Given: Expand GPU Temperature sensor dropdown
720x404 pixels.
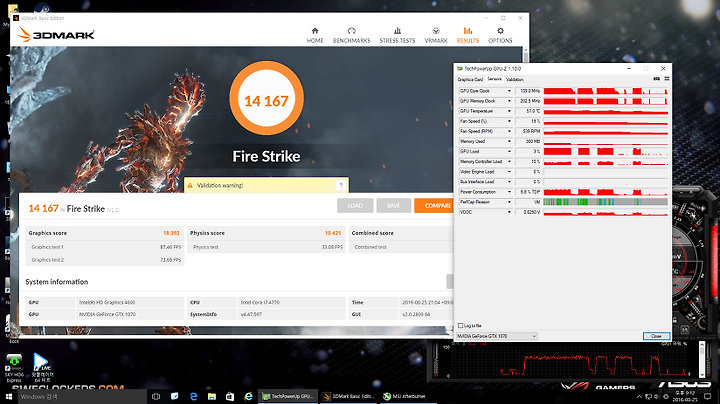Looking at the screenshot, I should (509, 111).
